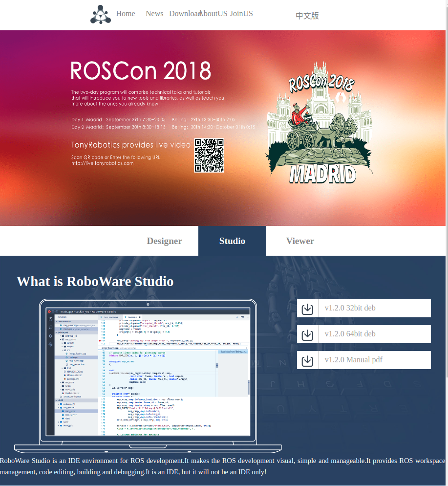The height and width of the screenshot is (486, 448).
Task: Select the Designer tab
Action: point(165,241)
